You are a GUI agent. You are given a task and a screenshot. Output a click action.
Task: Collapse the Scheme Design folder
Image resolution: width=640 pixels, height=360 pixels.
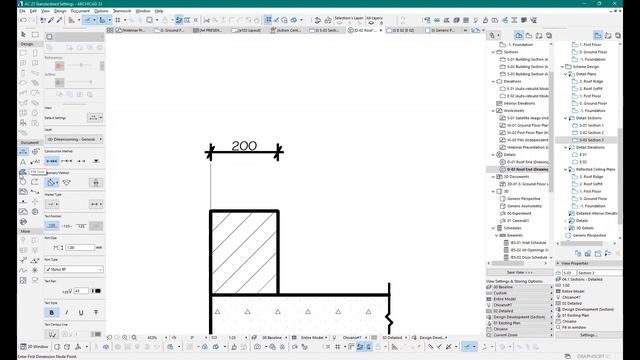(x=562, y=67)
